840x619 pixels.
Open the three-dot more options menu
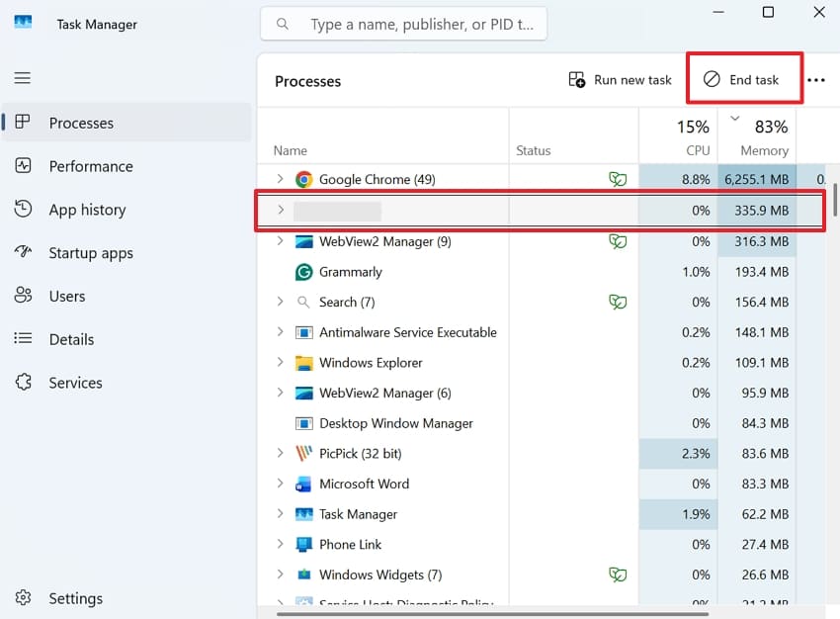point(816,80)
